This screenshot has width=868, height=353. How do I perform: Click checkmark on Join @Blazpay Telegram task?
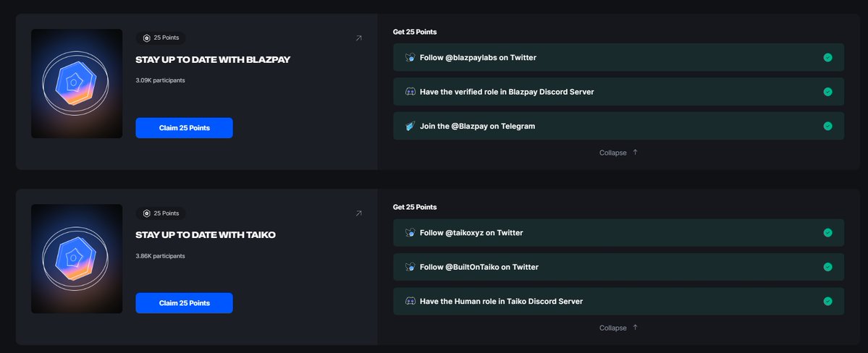pyautogui.click(x=827, y=126)
